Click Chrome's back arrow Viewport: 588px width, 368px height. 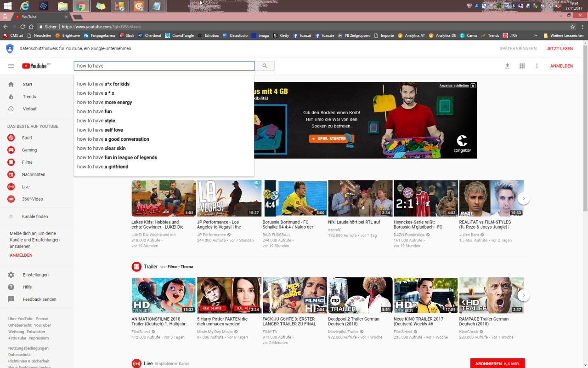(5, 27)
